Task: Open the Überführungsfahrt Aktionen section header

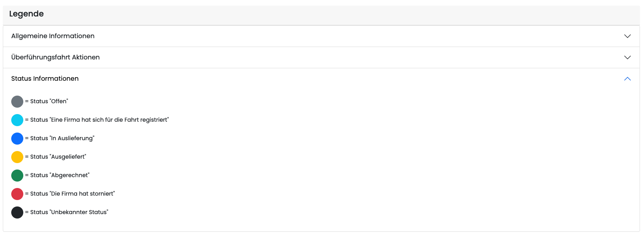Action: click(x=55, y=57)
